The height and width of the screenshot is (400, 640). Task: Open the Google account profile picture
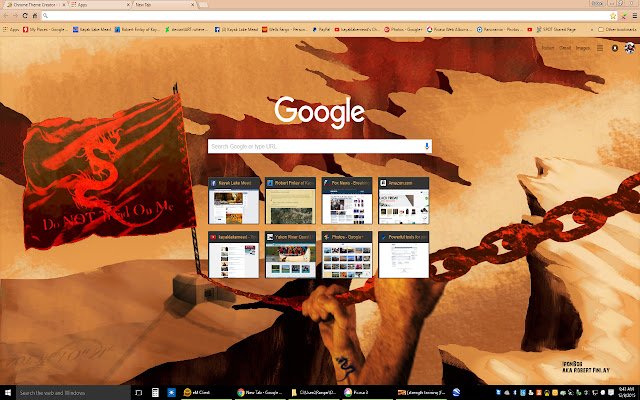coord(630,48)
